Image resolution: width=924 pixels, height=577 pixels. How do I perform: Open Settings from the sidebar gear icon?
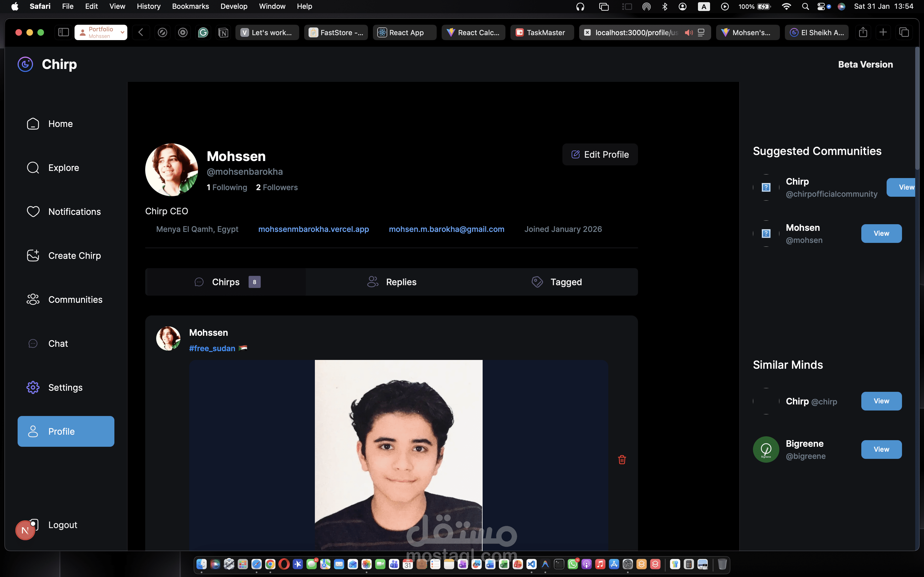tap(33, 387)
